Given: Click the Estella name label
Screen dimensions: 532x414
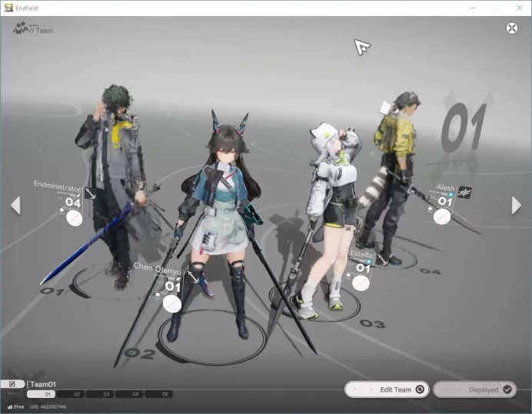Looking at the screenshot, I should tap(361, 254).
